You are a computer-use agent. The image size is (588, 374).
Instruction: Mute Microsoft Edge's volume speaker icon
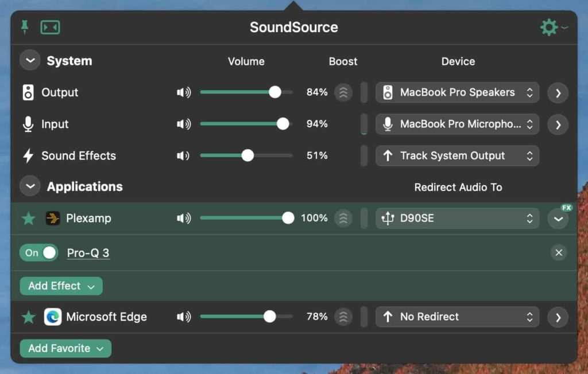pyautogui.click(x=184, y=317)
